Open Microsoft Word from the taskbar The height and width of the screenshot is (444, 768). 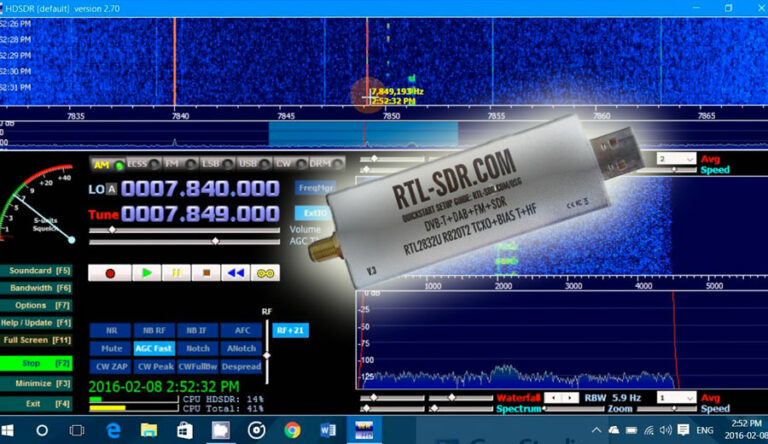(328, 430)
